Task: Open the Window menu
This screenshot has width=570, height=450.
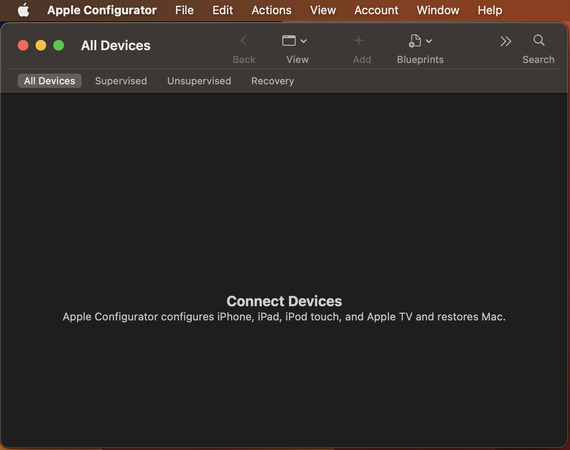Action: pyautogui.click(x=438, y=10)
